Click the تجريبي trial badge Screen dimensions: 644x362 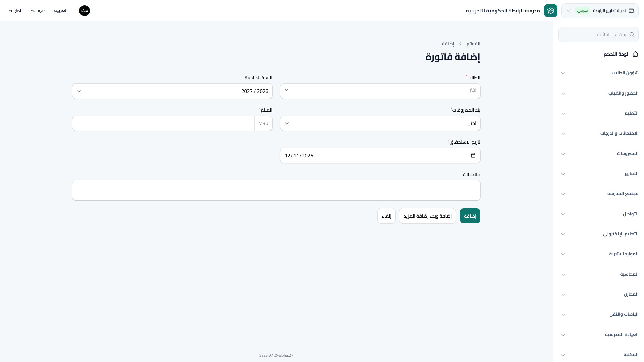click(583, 11)
